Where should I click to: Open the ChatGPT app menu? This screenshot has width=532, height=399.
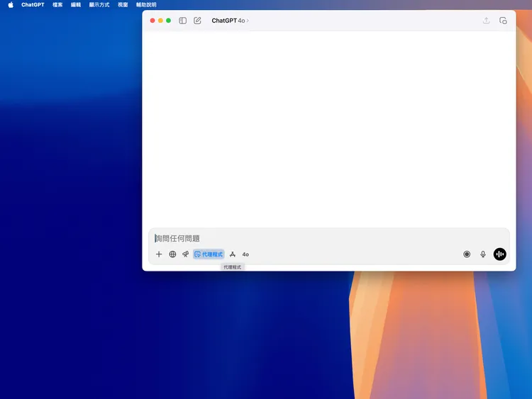[x=33, y=5]
